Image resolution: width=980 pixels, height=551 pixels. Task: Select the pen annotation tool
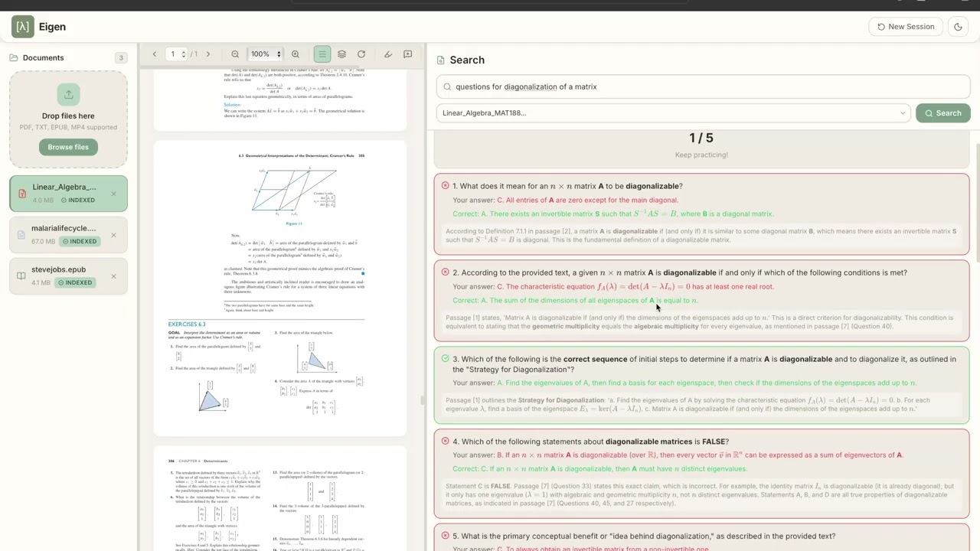[388, 54]
